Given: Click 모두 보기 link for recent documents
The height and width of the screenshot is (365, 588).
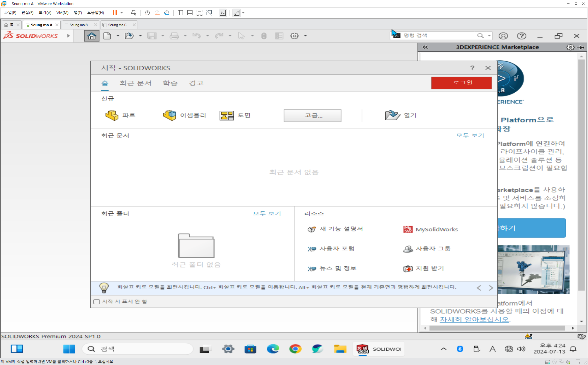Looking at the screenshot, I should [470, 135].
